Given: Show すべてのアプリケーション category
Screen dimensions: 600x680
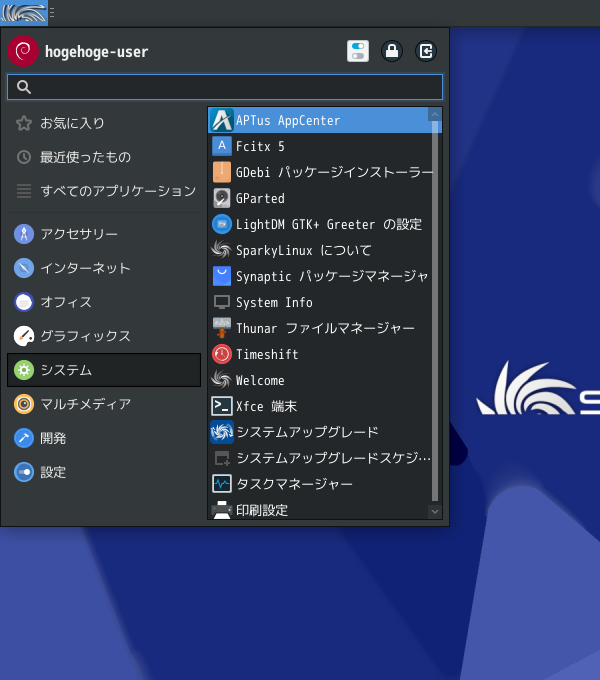Looking at the screenshot, I should pyautogui.click(x=104, y=191).
